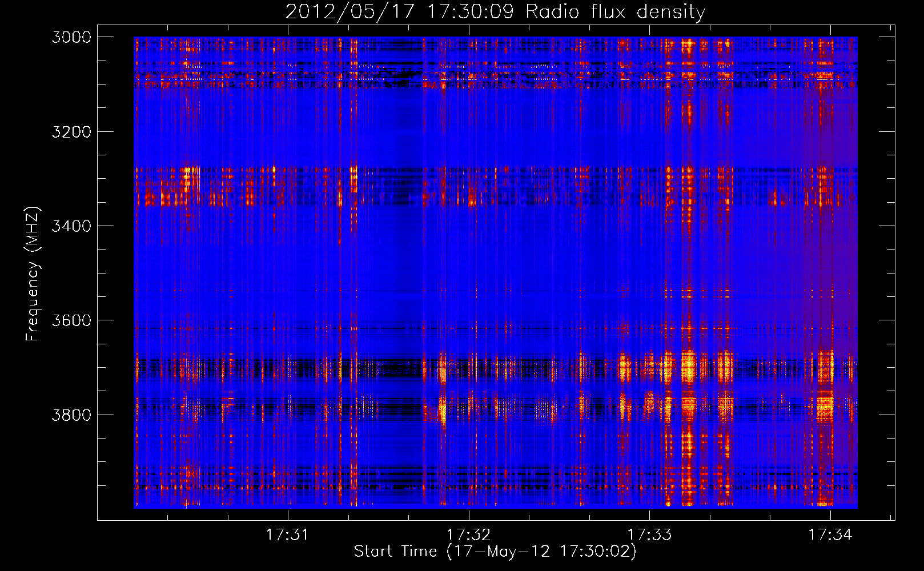Click the plot title "2012/05/17 17:30:09 Radio flux density"
Viewport: 924px width, 571px height.
tap(495, 11)
